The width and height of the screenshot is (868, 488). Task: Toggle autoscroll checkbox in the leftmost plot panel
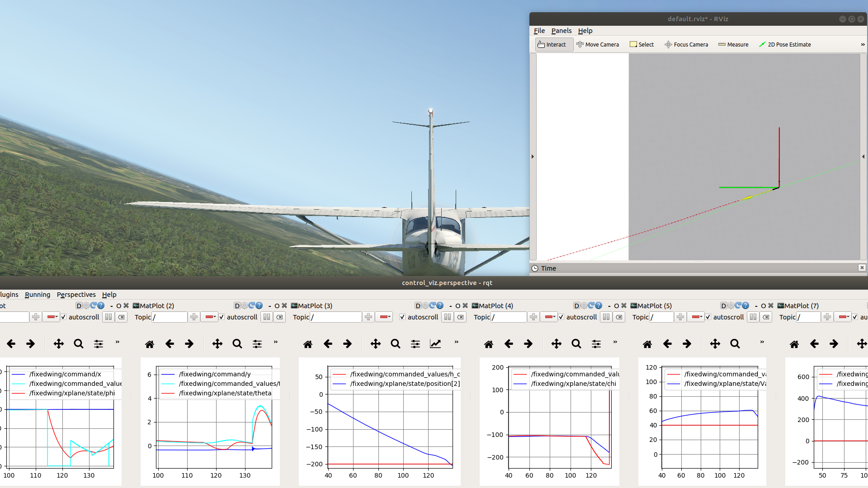click(x=63, y=317)
